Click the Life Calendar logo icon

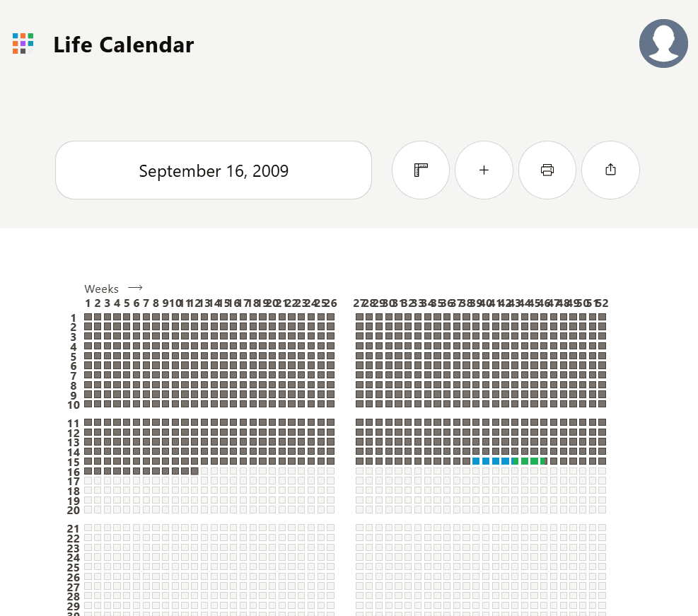pyautogui.click(x=23, y=44)
